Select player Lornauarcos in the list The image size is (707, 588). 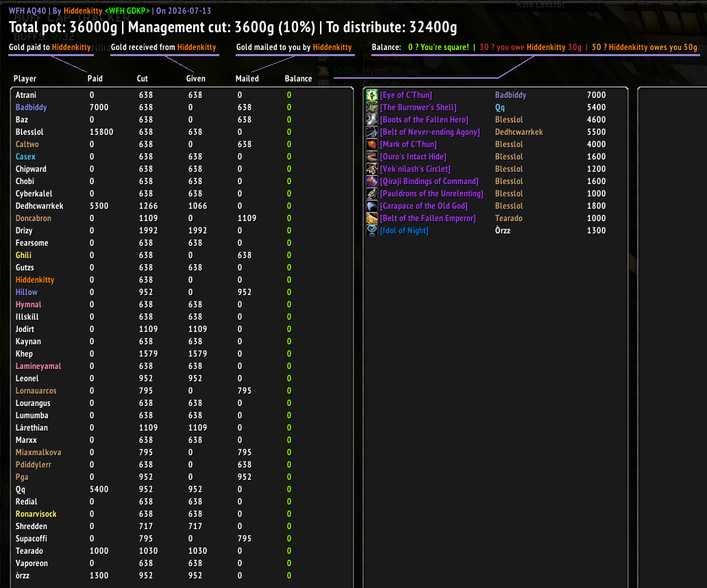(x=36, y=391)
